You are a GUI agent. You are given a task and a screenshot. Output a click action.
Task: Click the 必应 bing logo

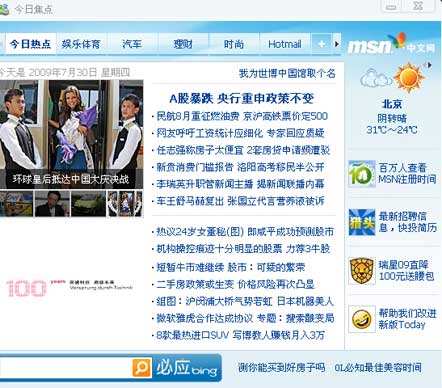pos(187,368)
